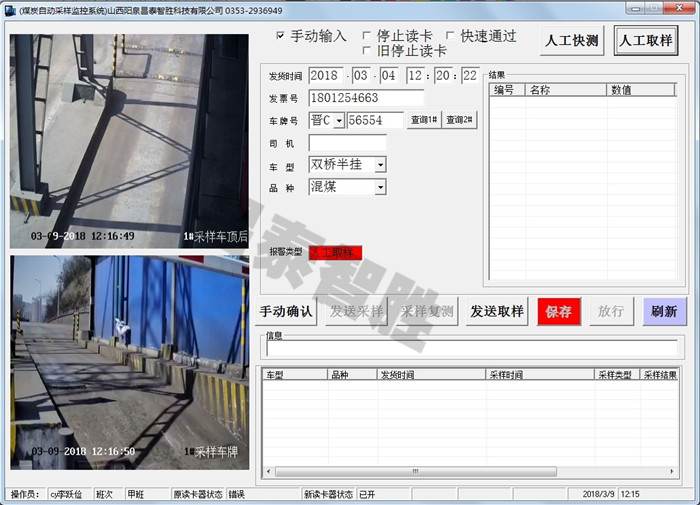
Task: Click the empty 司机 input field
Action: [347, 142]
